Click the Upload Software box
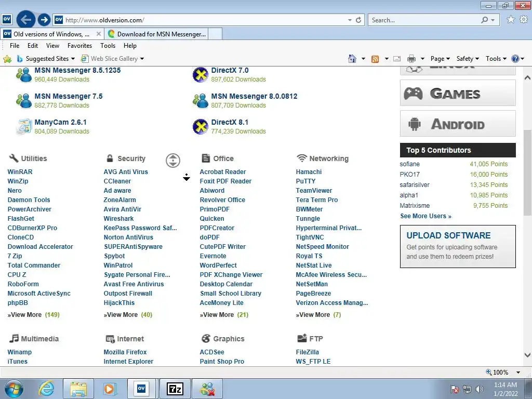Viewport: 532px width, 399px height. click(x=458, y=247)
